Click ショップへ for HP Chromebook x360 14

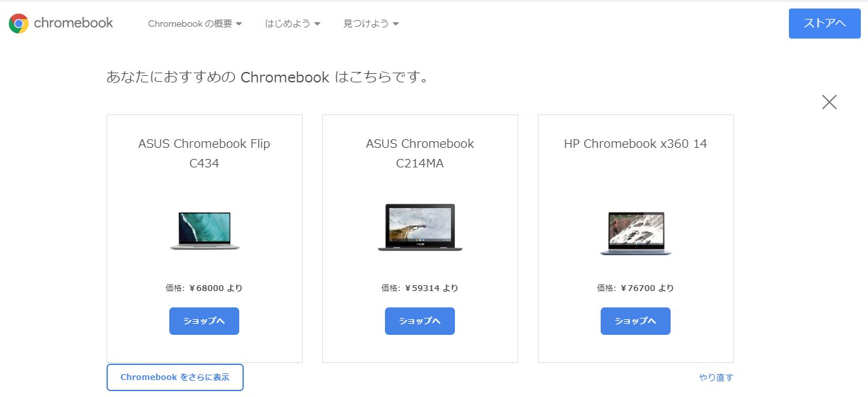[635, 321]
